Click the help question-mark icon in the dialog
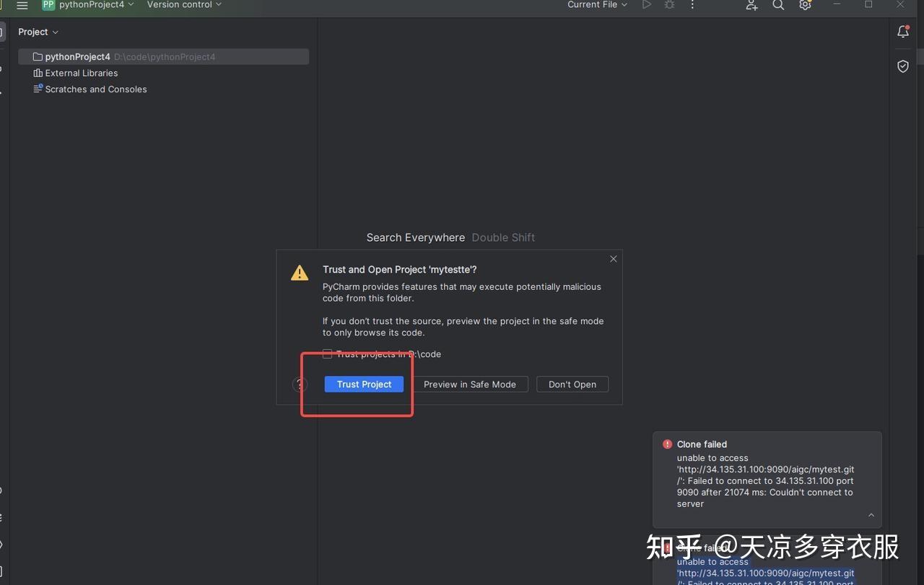Screen dimensions: 924x585 coord(300,384)
